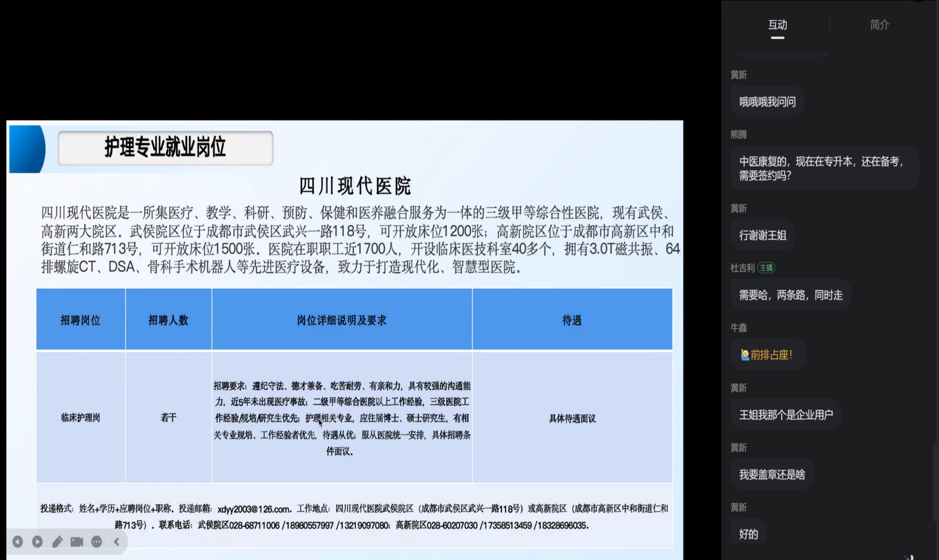The width and height of the screenshot is (939, 560).
Task: Click the video camera icon
Action: (x=77, y=542)
